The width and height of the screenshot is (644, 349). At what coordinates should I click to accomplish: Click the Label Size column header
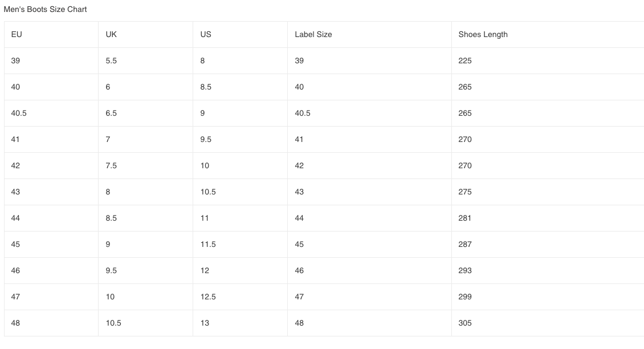click(313, 34)
